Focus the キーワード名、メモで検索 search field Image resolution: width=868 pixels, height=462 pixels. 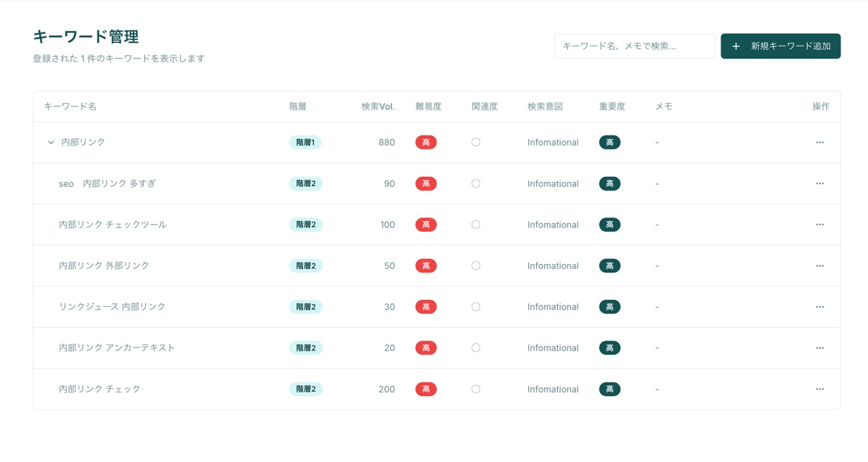(x=634, y=46)
